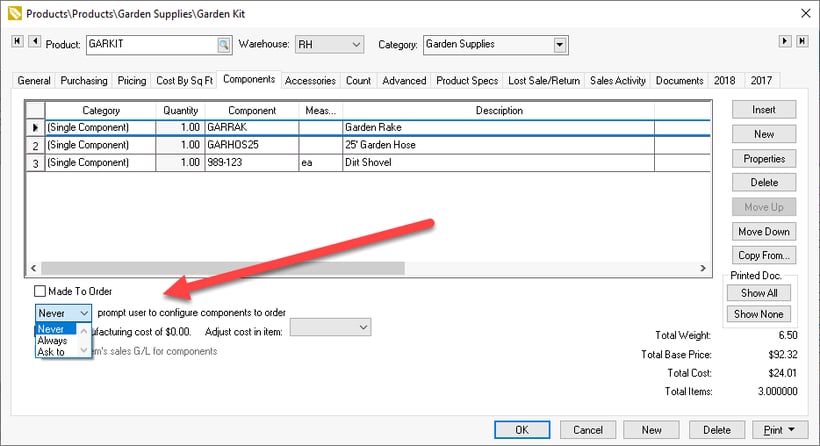The image size is (820, 446).
Task: Click Show All under Printed Doc
Action: [x=759, y=293]
